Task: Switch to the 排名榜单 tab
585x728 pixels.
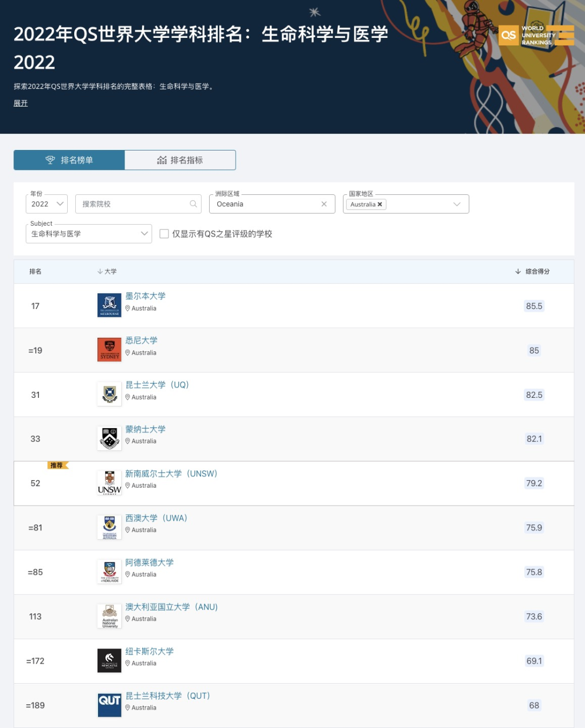Action: click(69, 160)
